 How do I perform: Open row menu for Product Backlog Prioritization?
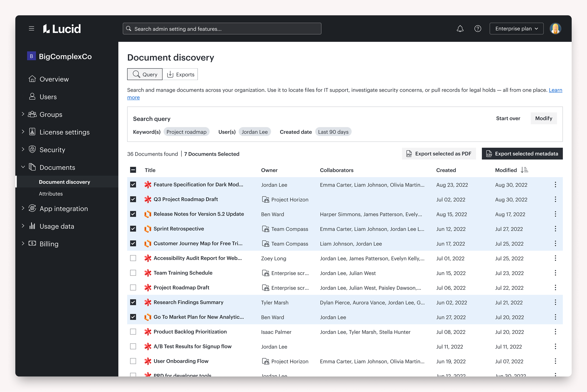coord(555,332)
